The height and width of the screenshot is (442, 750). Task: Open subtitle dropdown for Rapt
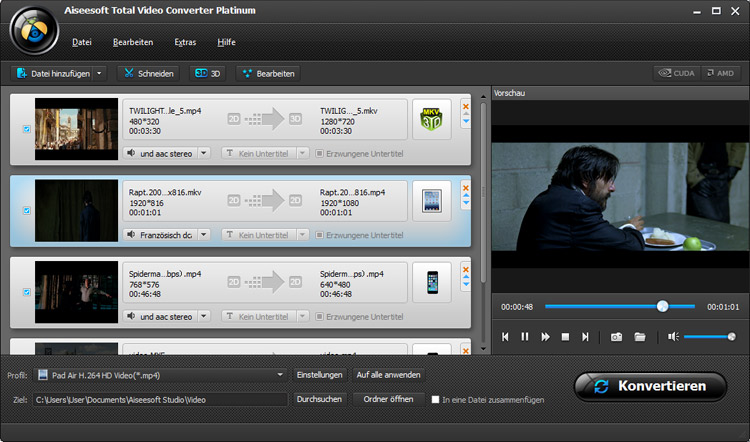click(x=302, y=235)
